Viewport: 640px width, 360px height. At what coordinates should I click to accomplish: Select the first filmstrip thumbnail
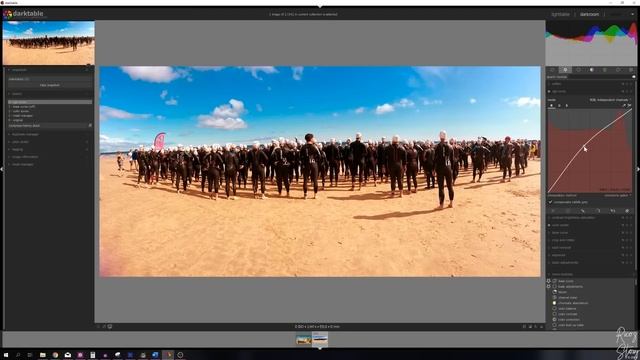(x=304, y=340)
